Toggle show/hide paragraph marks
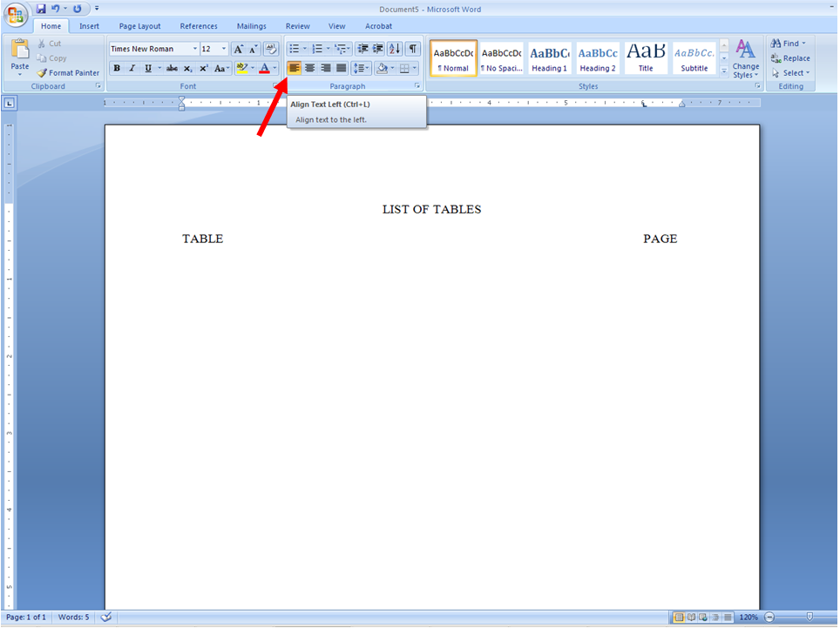Viewport: 840px width, 635px height. pos(411,48)
